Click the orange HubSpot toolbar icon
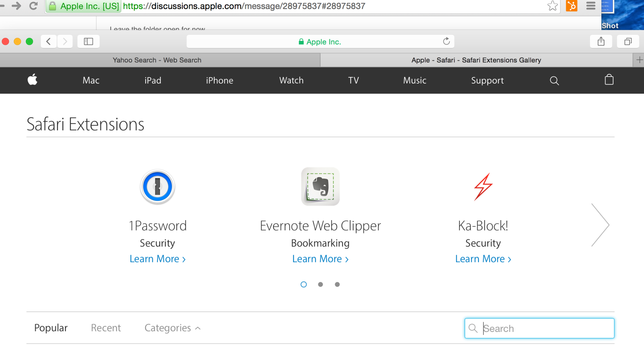The width and height of the screenshot is (644, 346). [572, 6]
